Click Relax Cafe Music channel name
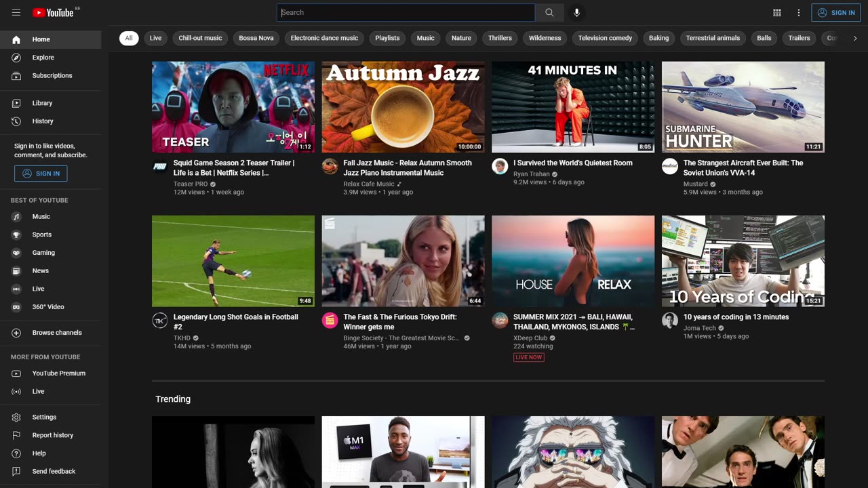The image size is (868, 488). pyautogui.click(x=369, y=184)
